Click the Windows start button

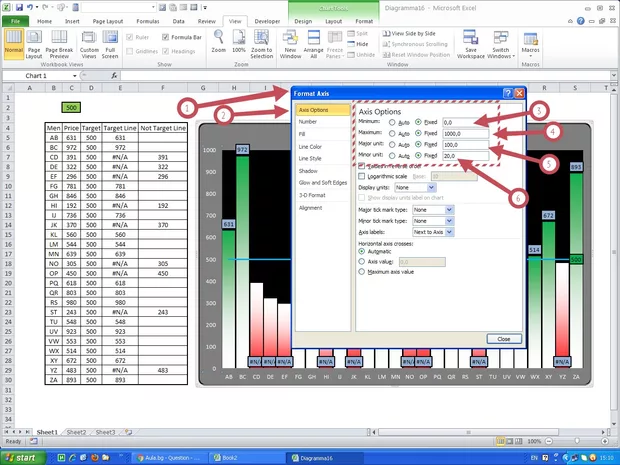pyautogui.click(x=24, y=457)
